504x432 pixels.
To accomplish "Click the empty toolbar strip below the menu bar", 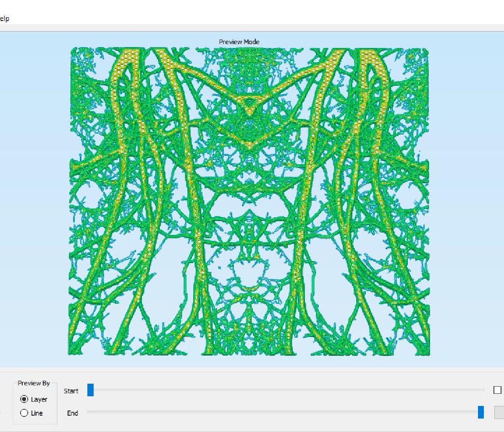I will [x=252, y=28].
